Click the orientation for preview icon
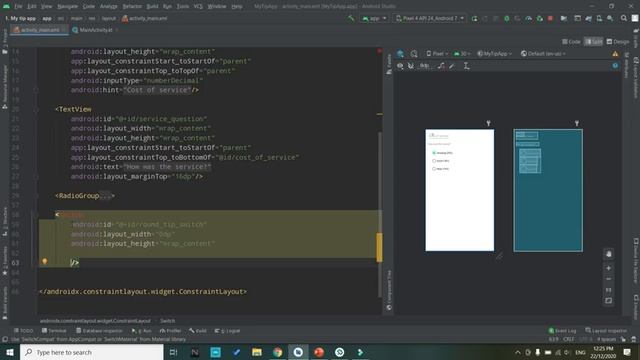 click(x=414, y=54)
